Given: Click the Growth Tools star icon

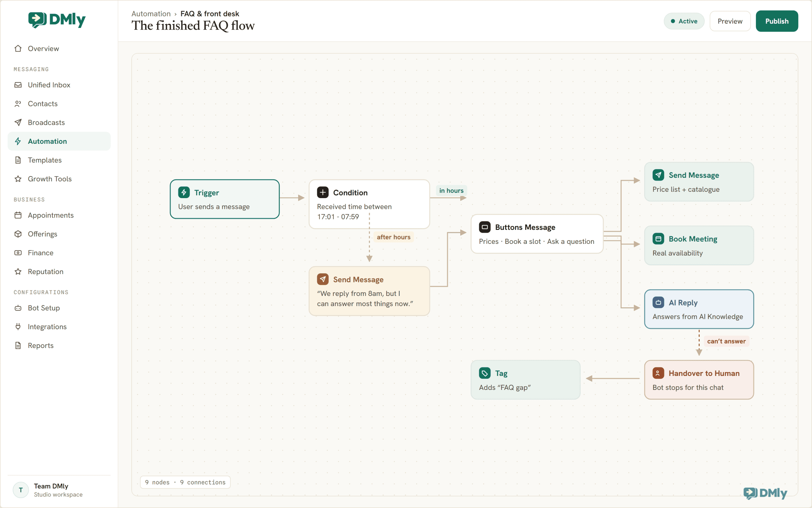Looking at the screenshot, I should click(18, 179).
